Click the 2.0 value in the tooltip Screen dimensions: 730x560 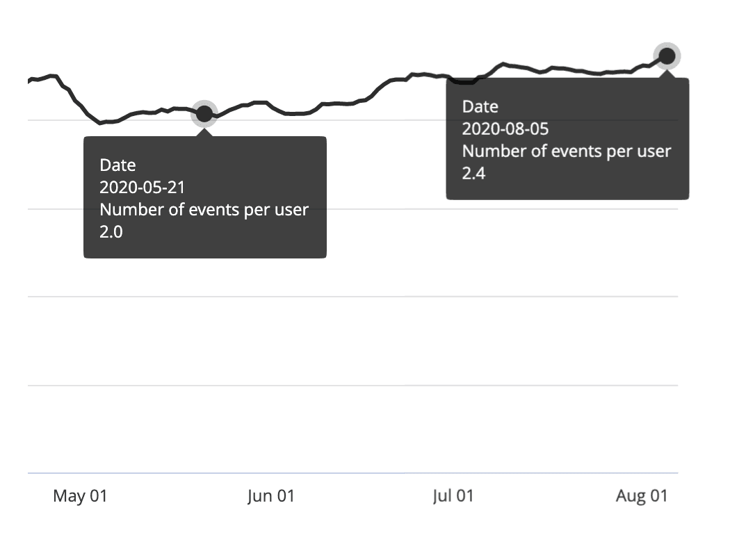click(x=111, y=232)
